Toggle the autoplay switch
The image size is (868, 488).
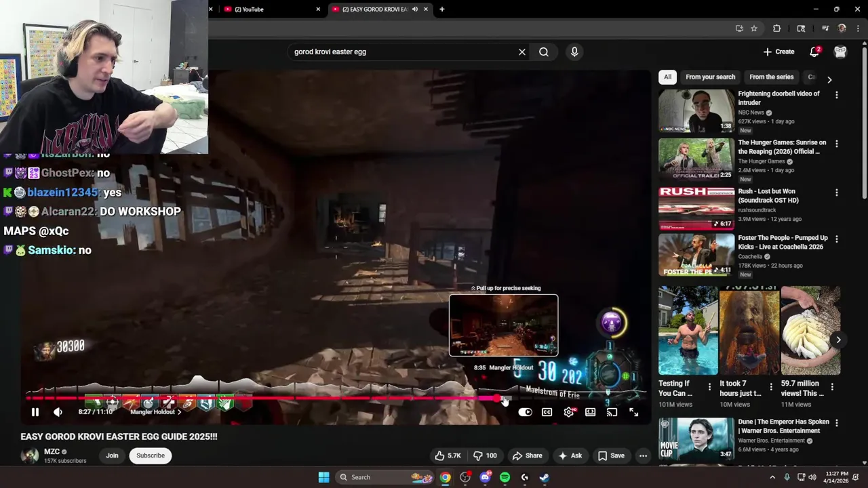click(525, 412)
